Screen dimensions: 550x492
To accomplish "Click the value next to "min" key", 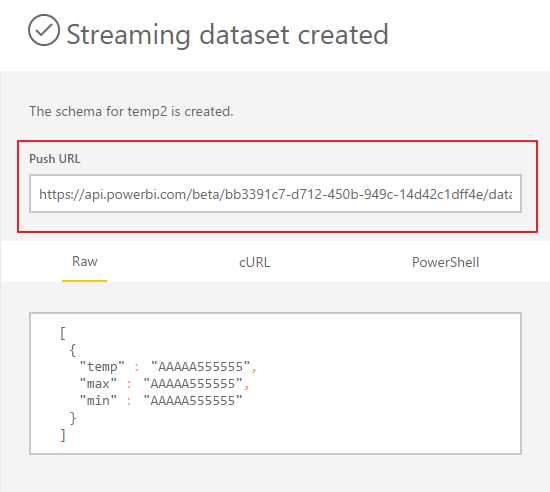I will click(x=193, y=400).
